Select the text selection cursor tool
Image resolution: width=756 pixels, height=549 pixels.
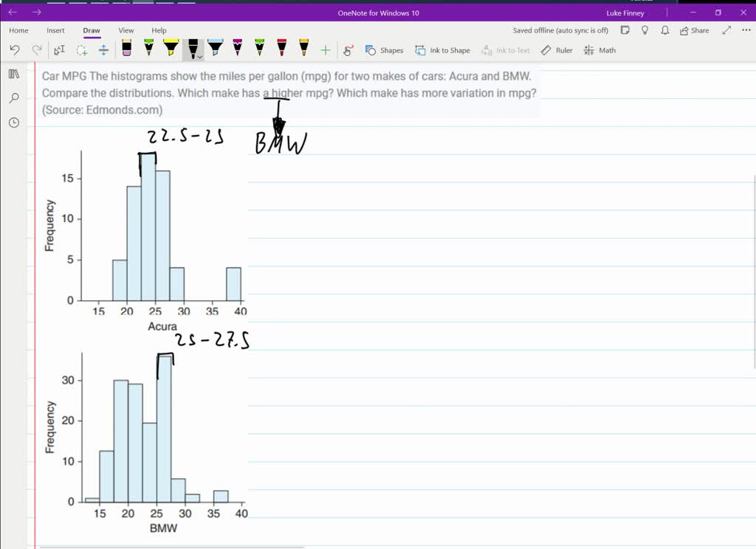[59, 50]
